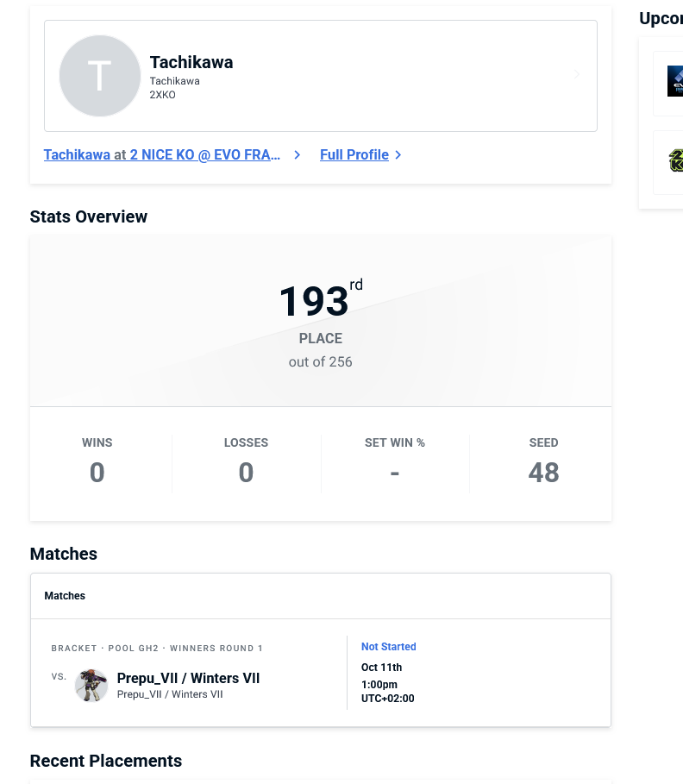683x784 pixels.
Task: Click the Wins value 0
Action: [x=97, y=473]
